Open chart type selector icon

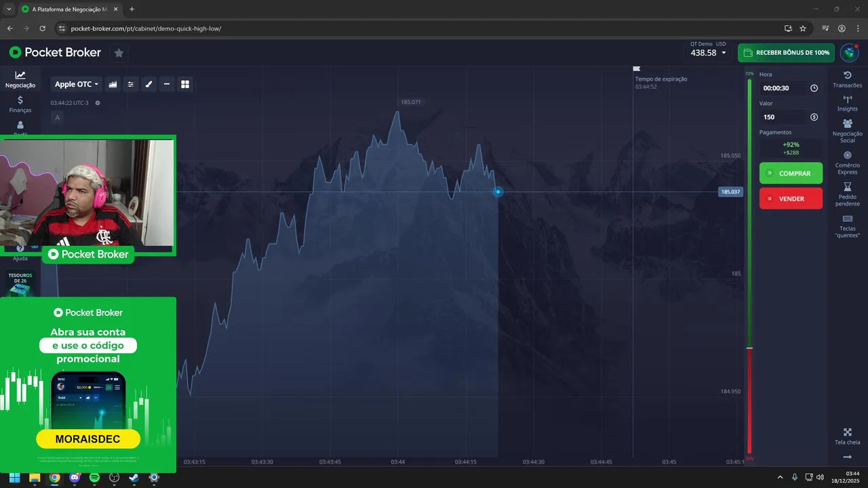coord(113,84)
